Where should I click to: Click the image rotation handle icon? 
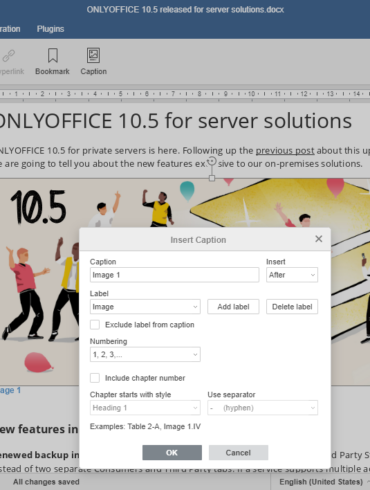point(212,162)
